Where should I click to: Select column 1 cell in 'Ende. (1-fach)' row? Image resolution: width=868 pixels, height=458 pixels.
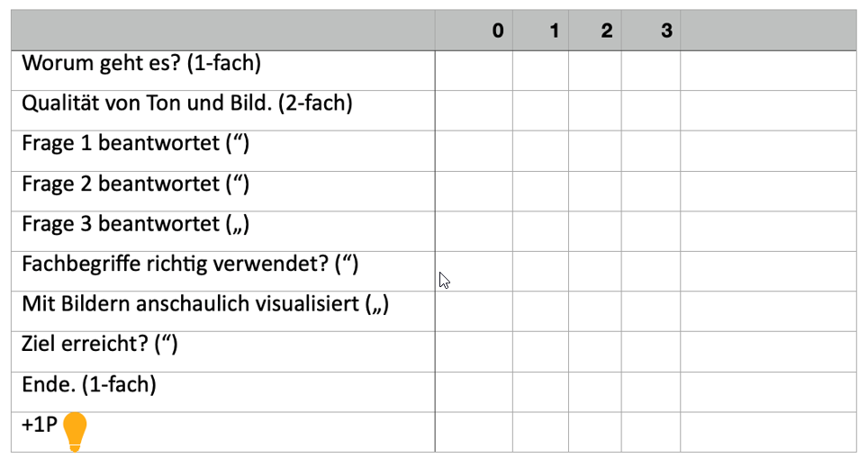point(540,391)
